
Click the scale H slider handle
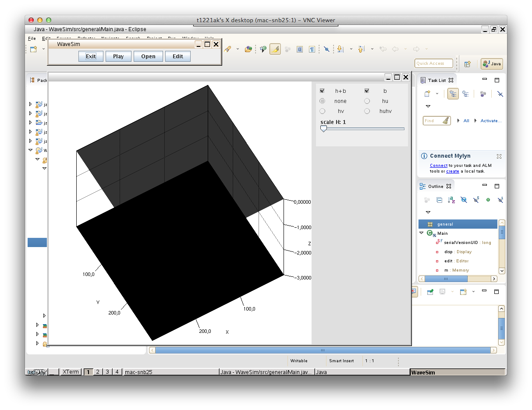[x=323, y=129]
